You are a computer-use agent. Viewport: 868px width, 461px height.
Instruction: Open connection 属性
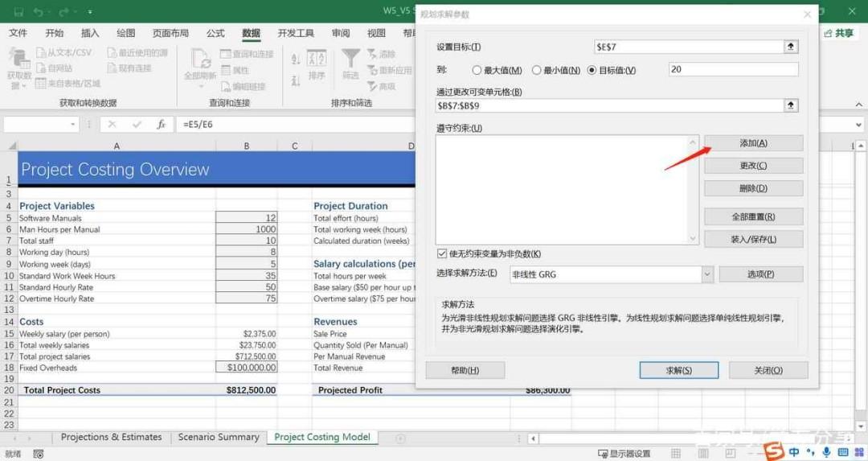[x=235, y=70]
